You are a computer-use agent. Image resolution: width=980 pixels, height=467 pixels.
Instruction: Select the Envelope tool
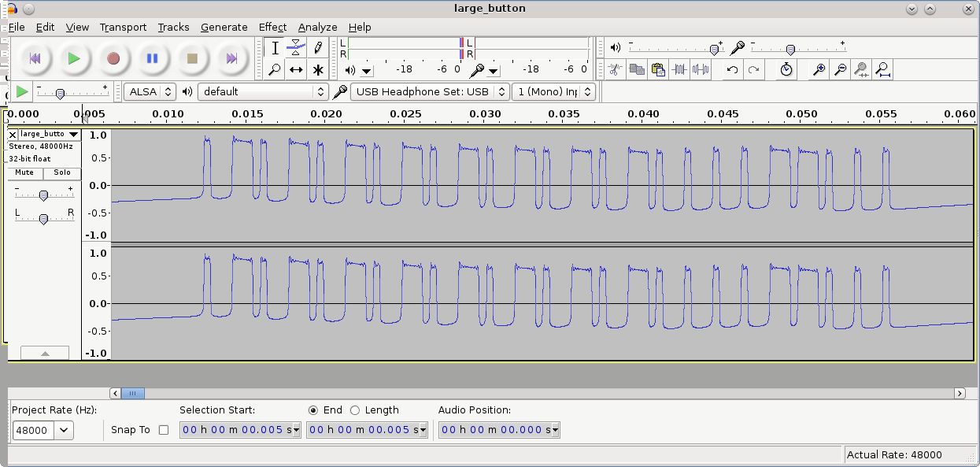pyautogui.click(x=296, y=48)
